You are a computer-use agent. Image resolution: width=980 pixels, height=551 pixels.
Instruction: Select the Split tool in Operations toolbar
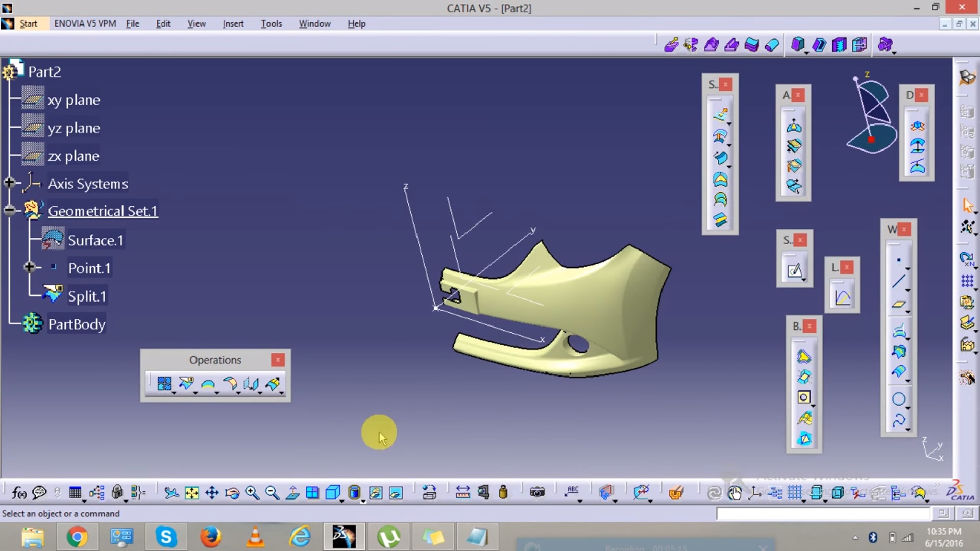click(x=186, y=383)
